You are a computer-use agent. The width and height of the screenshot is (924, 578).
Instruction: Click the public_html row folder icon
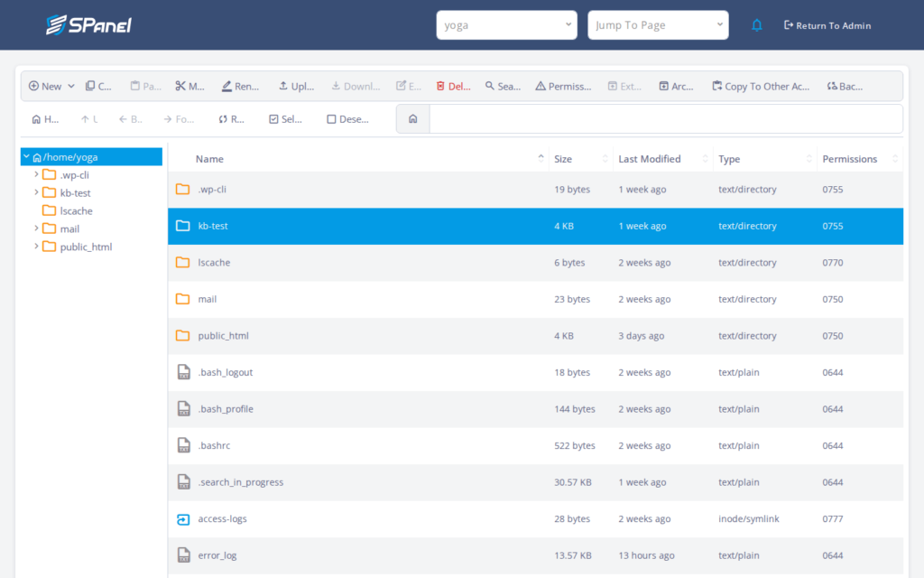click(x=182, y=336)
